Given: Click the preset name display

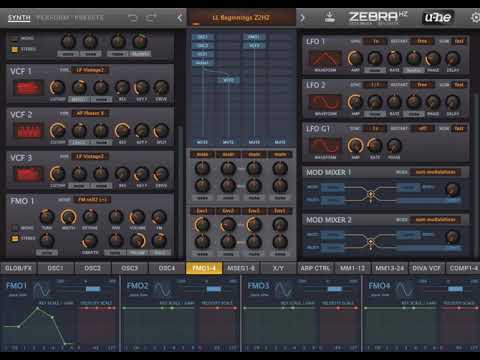Looking at the screenshot, I should tap(241, 18).
